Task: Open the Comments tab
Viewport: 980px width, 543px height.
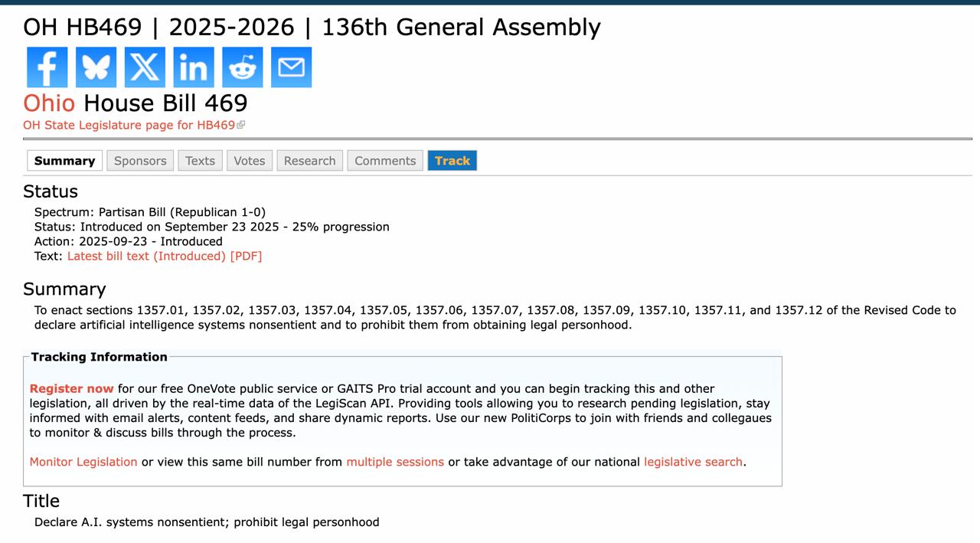Action: click(385, 161)
